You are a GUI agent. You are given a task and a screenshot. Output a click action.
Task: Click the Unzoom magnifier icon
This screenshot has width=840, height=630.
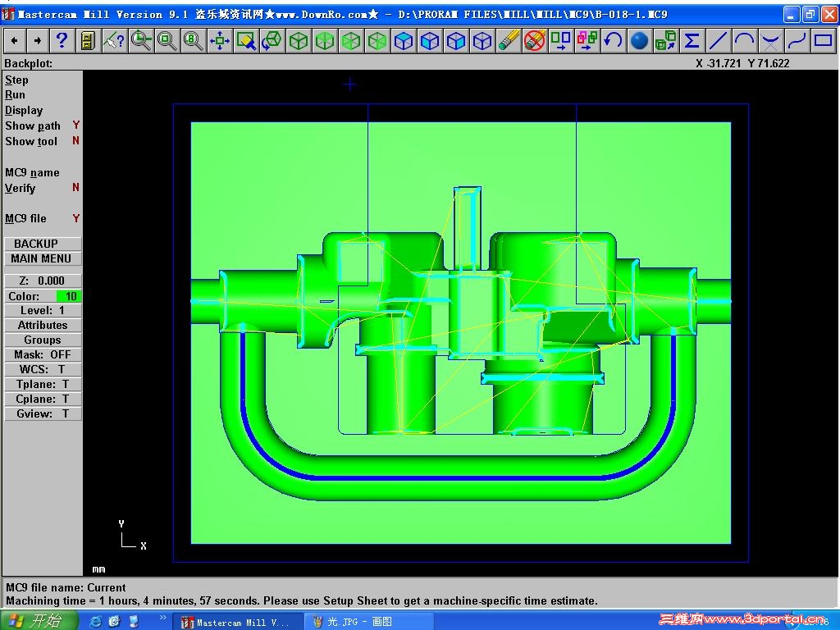[167, 40]
